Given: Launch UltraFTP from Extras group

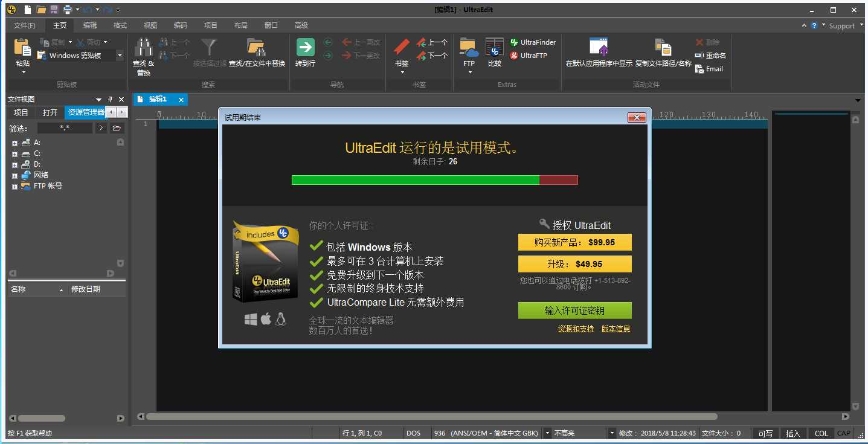Looking at the screenshot, I should (x=529, y=56).
